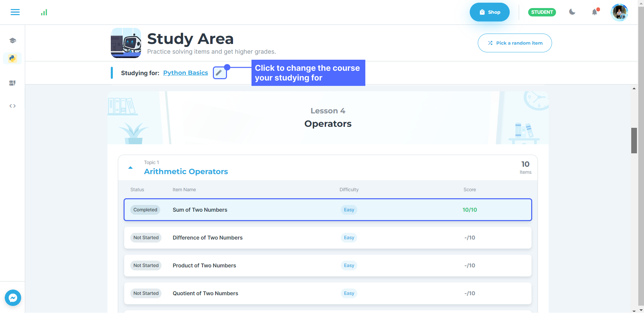Select the Python icon in sidebar
The width and height of the screenshot is (644, 313).
point(12,58)
